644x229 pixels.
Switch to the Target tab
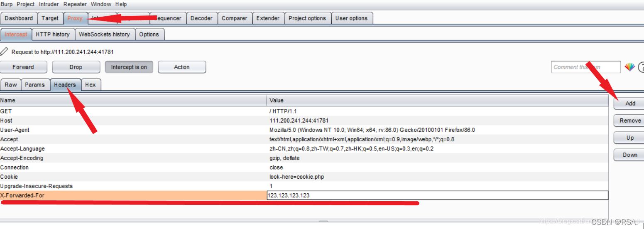[x=50, y=18]
